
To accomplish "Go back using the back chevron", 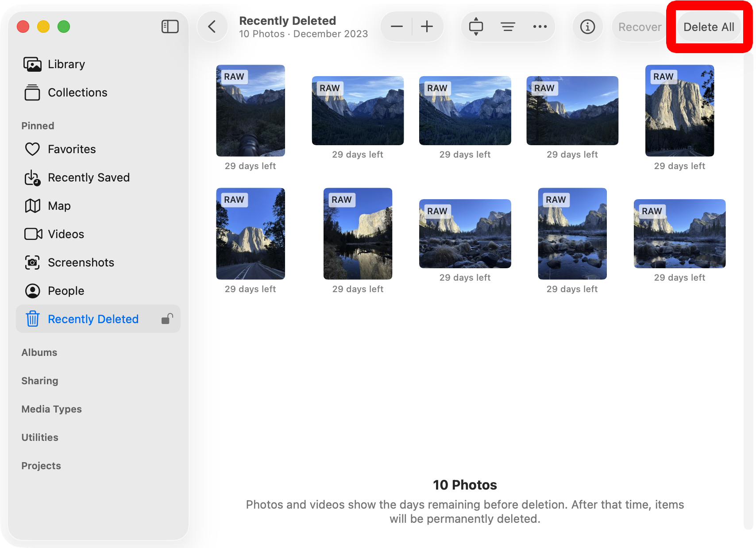I will click(212, 27).
